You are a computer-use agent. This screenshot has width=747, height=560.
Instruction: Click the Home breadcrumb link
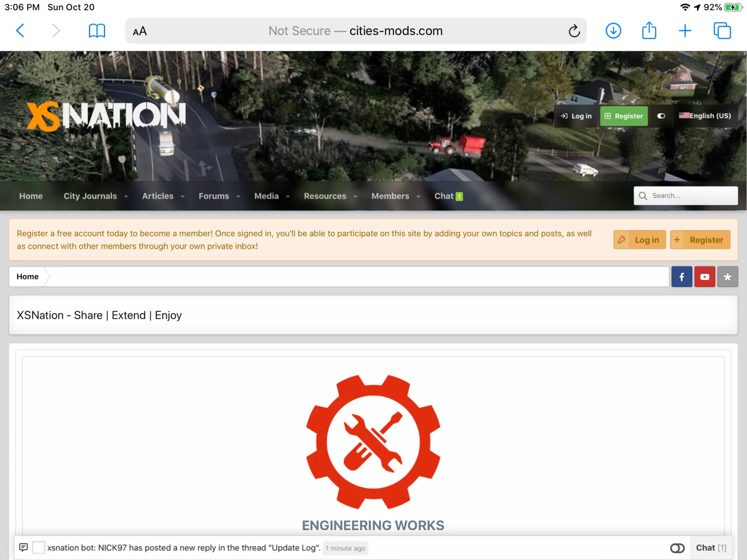click(28, 277)
